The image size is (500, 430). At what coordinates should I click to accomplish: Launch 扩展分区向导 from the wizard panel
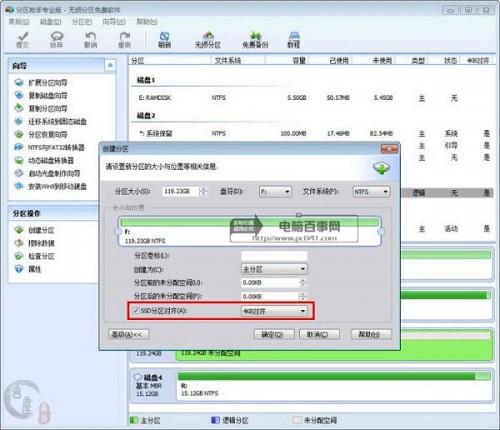pyautogui.click(x=41, y=82)
